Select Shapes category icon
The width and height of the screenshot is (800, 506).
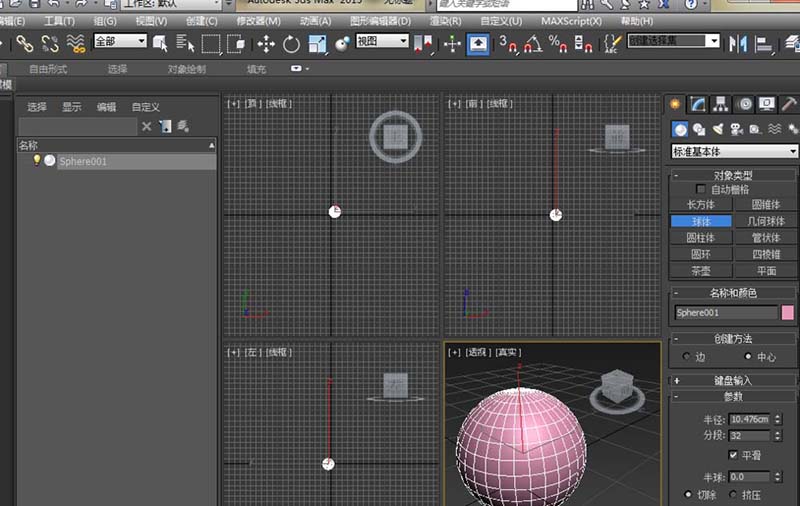click(x=698, y=130)
